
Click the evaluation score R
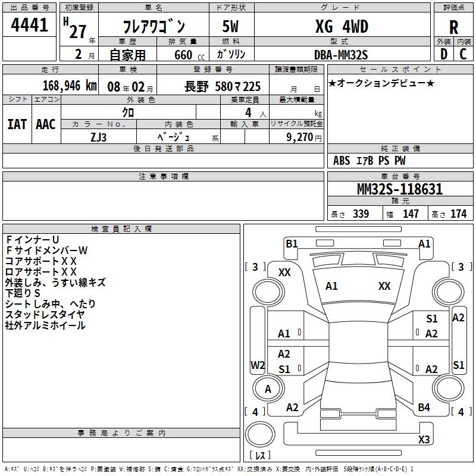click(x=453, y=27)
